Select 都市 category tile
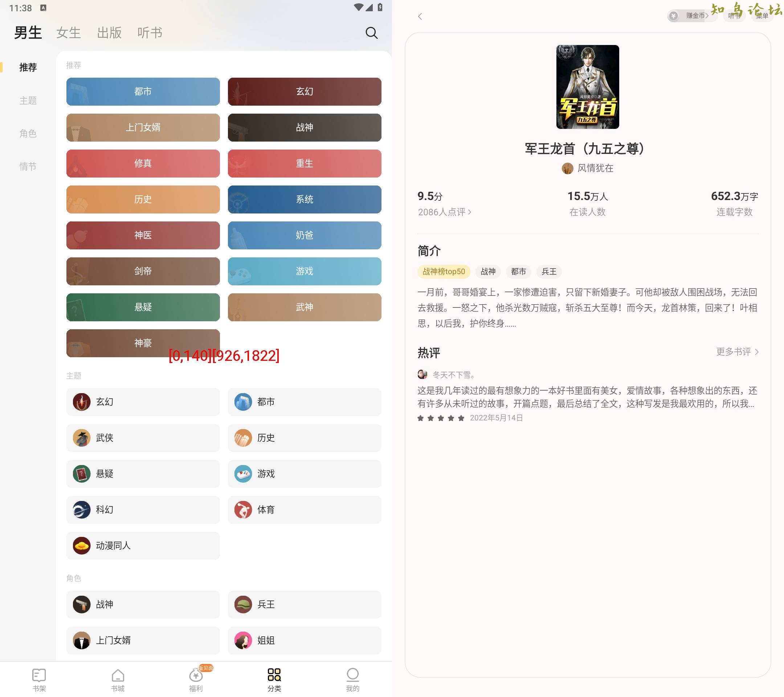Viewport: 784px width, 697px height. click(x=143, y=91)
